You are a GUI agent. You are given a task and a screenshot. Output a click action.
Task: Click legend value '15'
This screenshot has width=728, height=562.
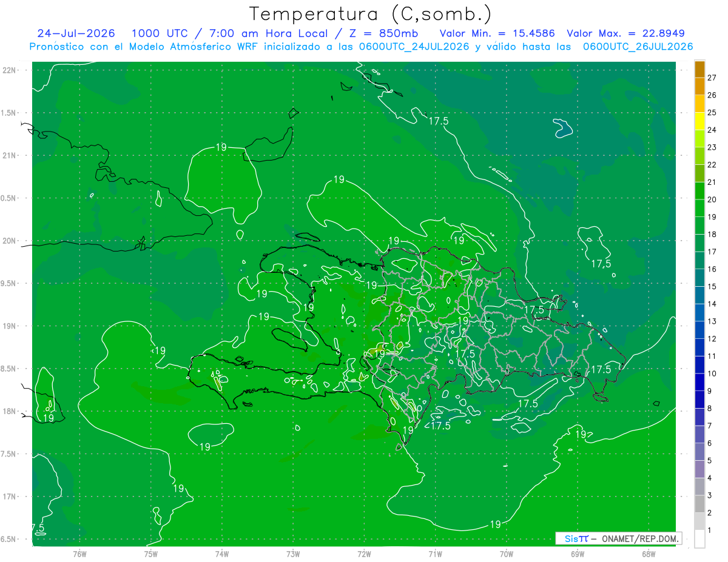pyautogui.click(x=712, y=286)
